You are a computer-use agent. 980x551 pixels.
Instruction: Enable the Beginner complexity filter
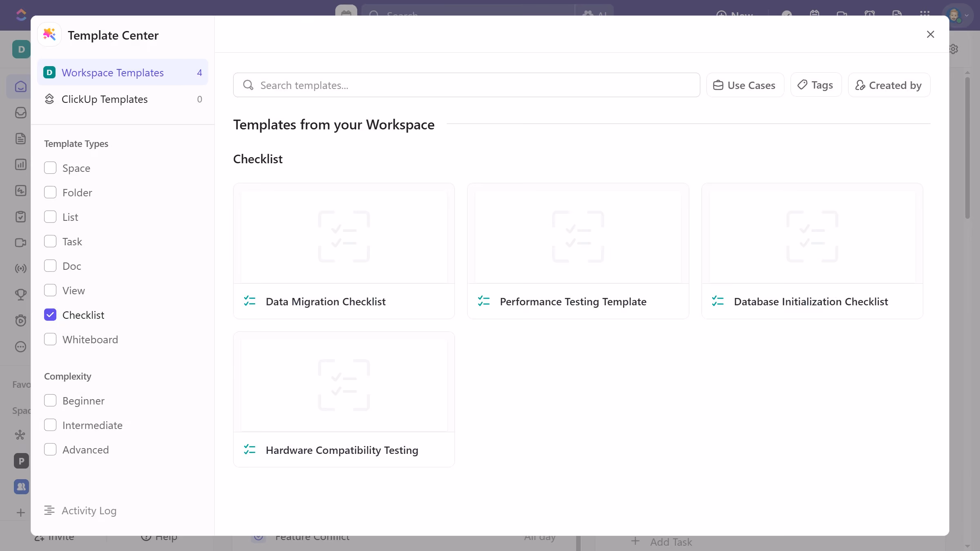point(50,400)
